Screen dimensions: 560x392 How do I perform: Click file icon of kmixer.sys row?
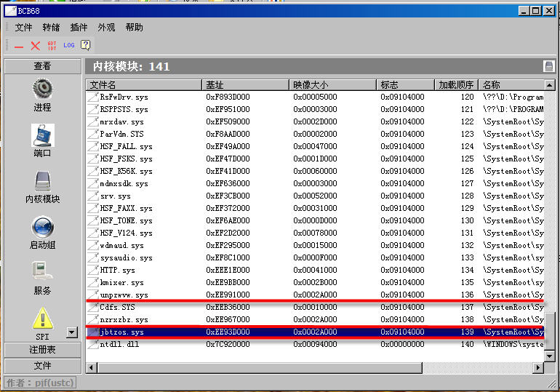(x=93, y=282)
